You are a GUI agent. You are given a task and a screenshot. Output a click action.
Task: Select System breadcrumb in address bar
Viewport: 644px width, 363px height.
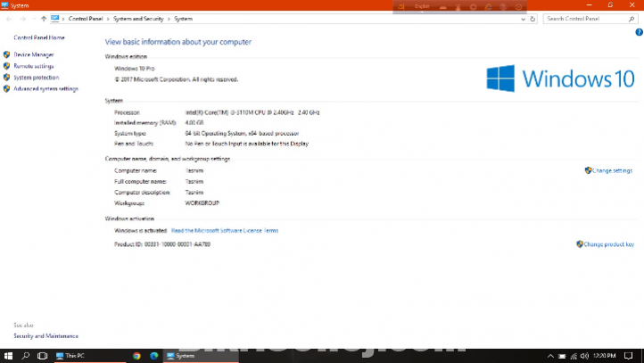[x=183, y=19]
